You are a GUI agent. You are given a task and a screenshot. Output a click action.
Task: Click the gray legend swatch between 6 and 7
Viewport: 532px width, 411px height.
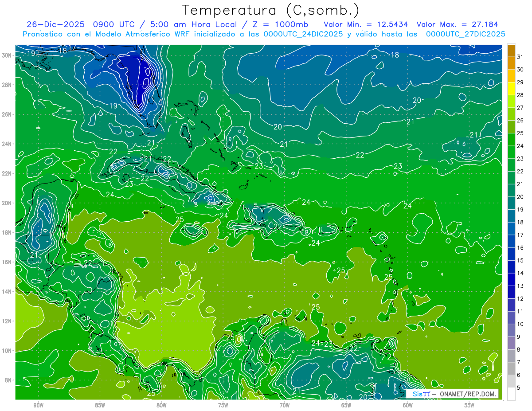[x=511, y=368]
